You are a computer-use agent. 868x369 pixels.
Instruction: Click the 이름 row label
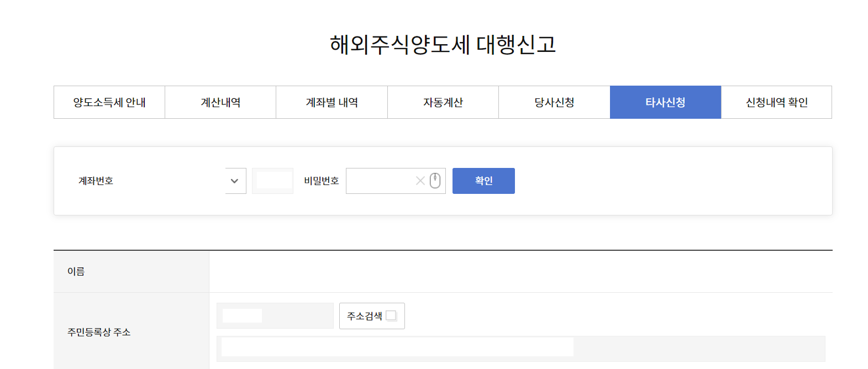point(76,271)
